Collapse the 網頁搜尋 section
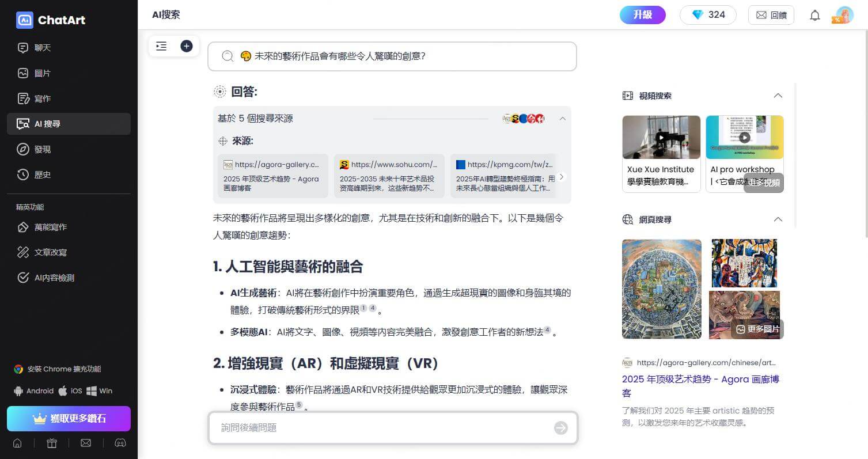This screenshot has width=868, height=459. (x=778, y=219)
